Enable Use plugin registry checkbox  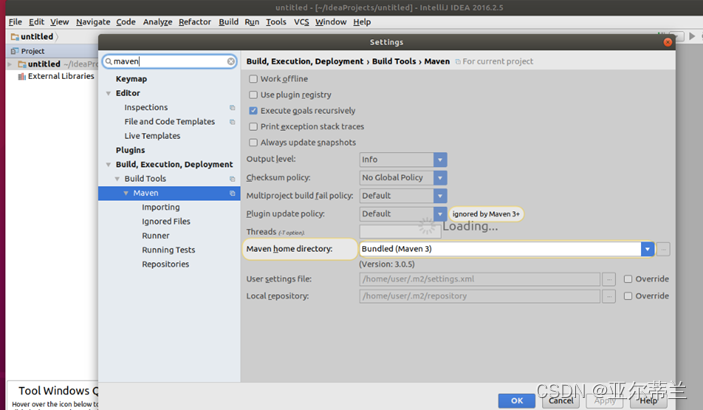253,95
